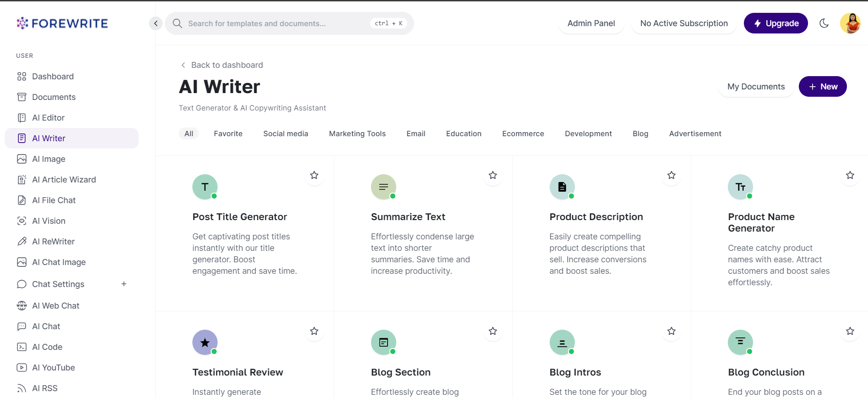The height and width of the screenshot is (398, 868).
Task: Open AI File Chat
Action: (x=71, y=200)
